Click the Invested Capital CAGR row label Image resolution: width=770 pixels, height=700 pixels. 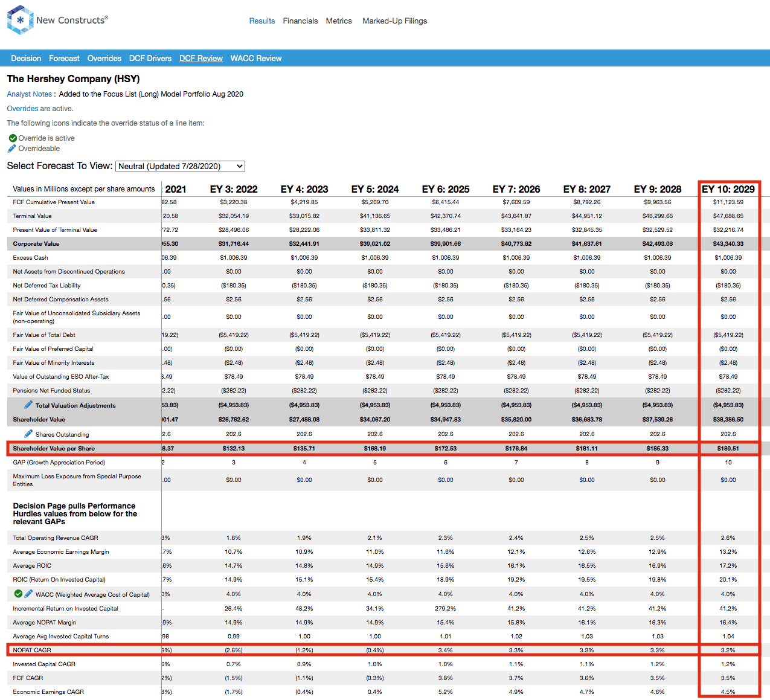coord(44,664)
